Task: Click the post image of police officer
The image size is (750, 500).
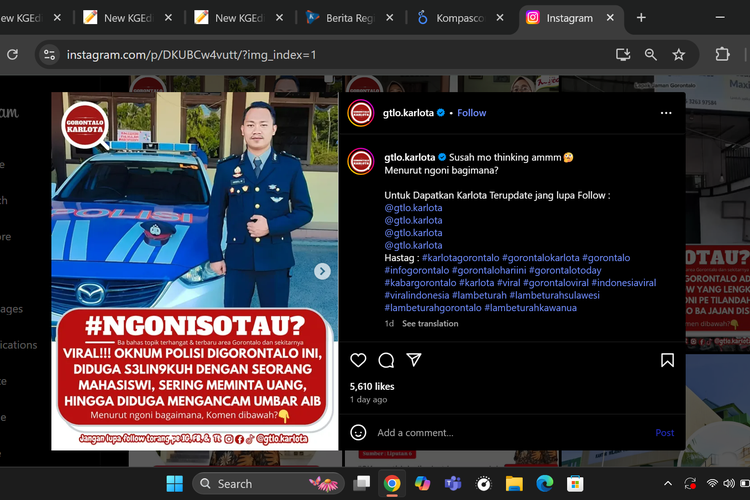Action: [x=195, y=271]
